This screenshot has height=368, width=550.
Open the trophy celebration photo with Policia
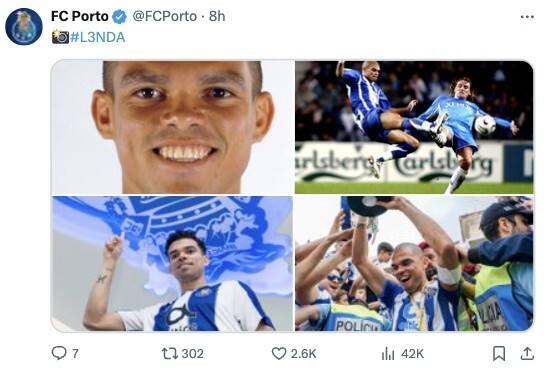pyautogui.click(x=414, y=263)
